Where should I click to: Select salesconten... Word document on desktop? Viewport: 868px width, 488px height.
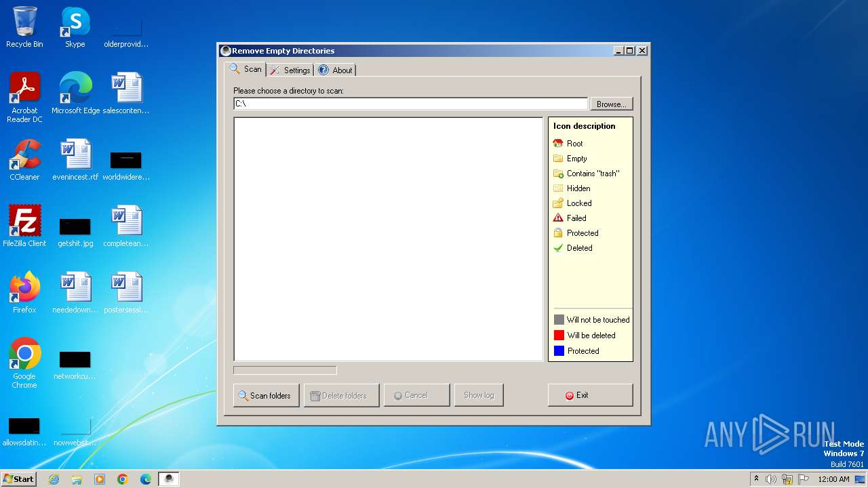(x=126, y=93)
